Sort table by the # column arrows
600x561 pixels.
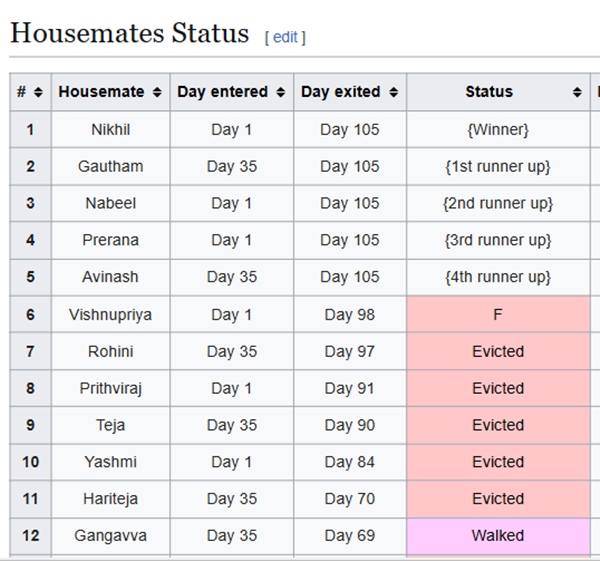pyautogui.click(x=38, y=92)
